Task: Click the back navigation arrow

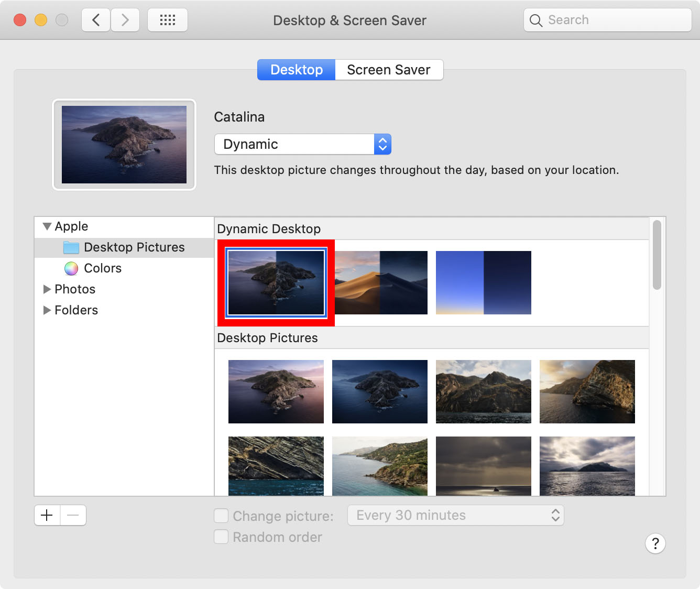Action: pos(95,19)
